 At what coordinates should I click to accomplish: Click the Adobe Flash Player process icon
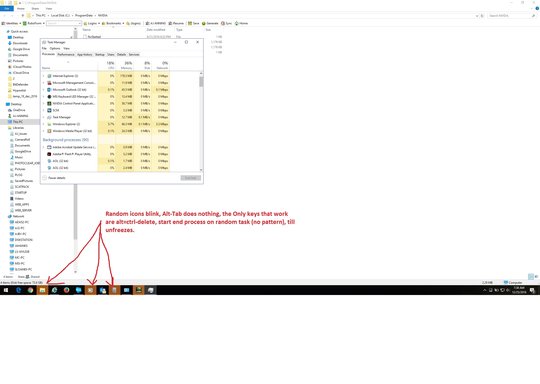pyautogui.click(x=49, y=154)
